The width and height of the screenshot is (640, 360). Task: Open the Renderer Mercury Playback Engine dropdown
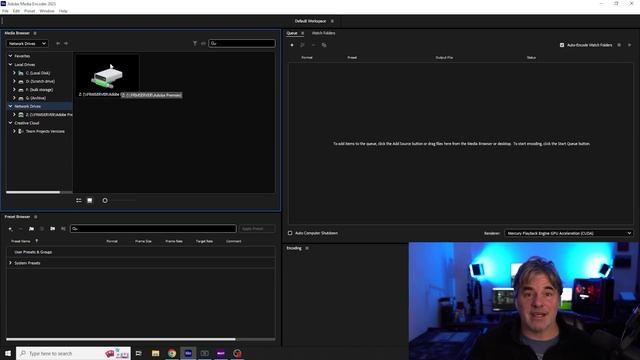(569, 233)
